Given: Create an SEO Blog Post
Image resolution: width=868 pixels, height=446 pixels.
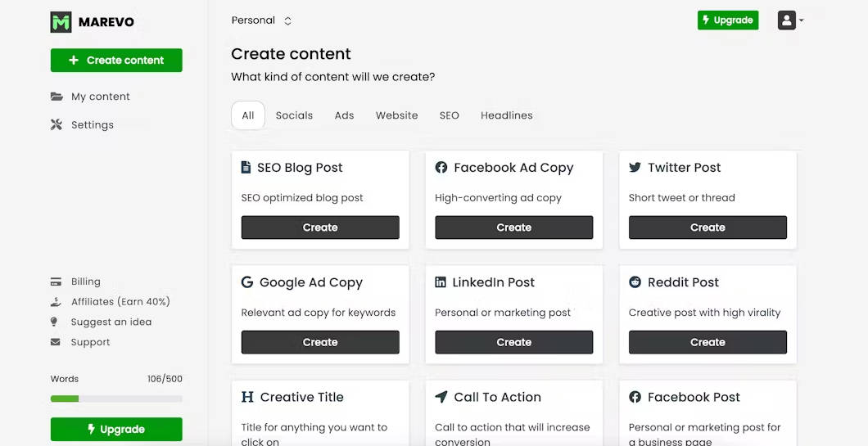Looking at the screenshot, I should pos(320,228).
